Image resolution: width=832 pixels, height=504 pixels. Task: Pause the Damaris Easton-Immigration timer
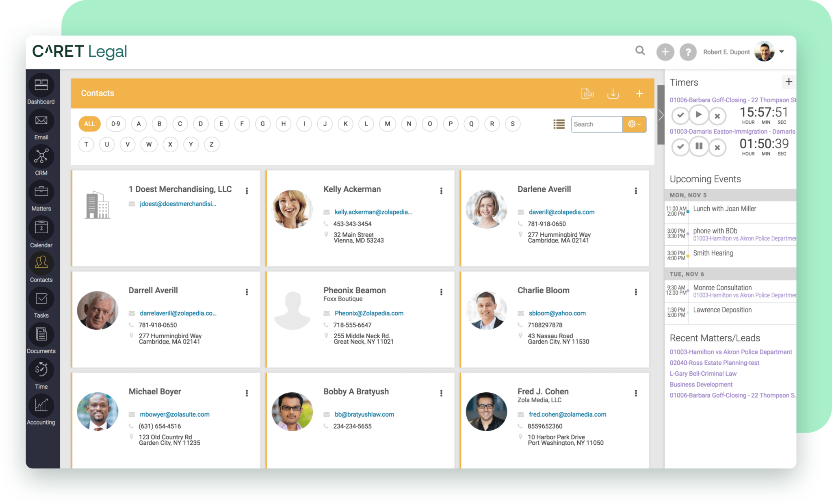pyautogui.click(x=698, y=146)
